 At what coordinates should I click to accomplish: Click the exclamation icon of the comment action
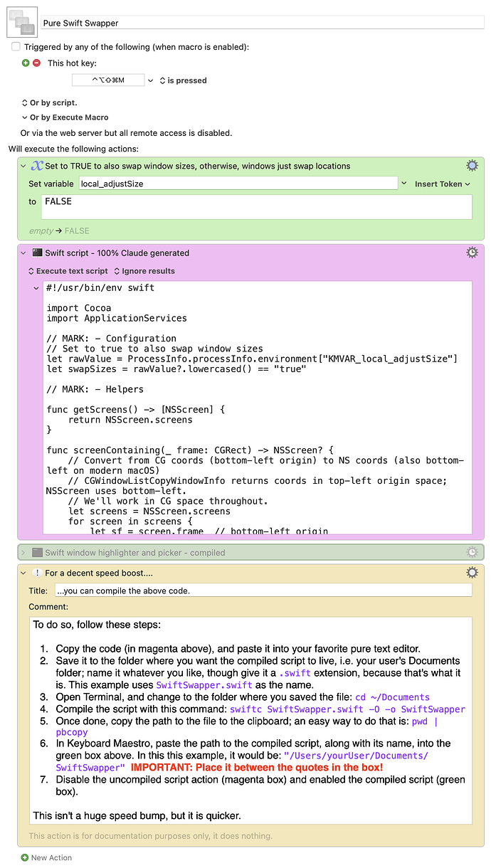point(36,573)
